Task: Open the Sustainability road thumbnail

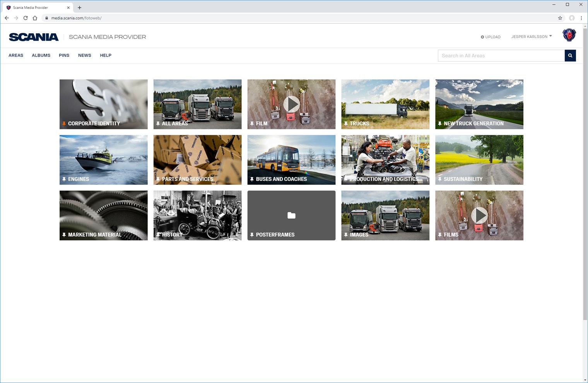Action: [x=479, y=160]
